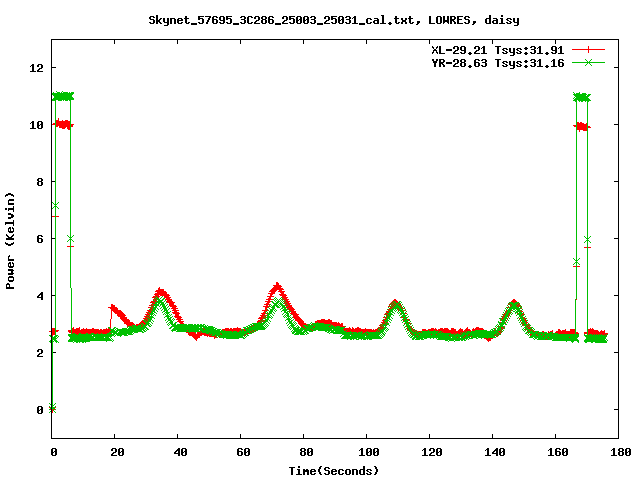
Task: Click the x-axis tick label 180
Action: [x=620, y=452]
